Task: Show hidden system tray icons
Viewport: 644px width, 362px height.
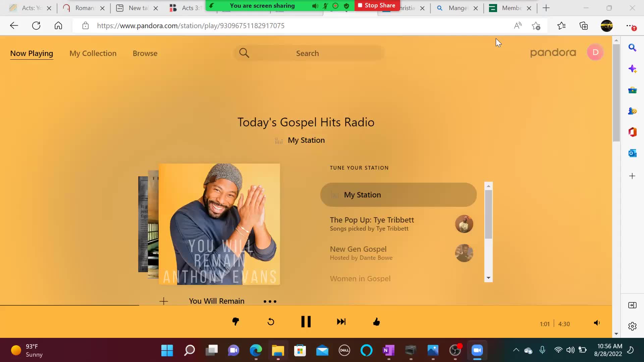Action: 516,350
